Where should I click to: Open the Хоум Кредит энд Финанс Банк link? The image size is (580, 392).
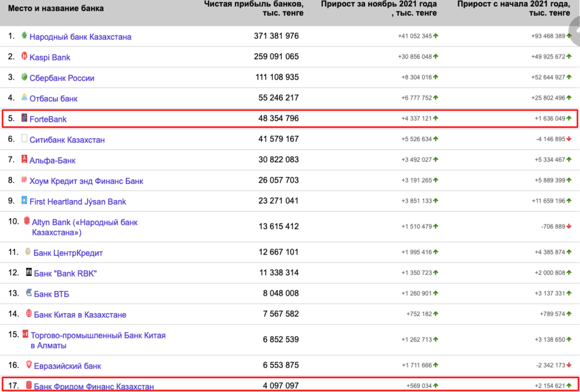[86, 182]
